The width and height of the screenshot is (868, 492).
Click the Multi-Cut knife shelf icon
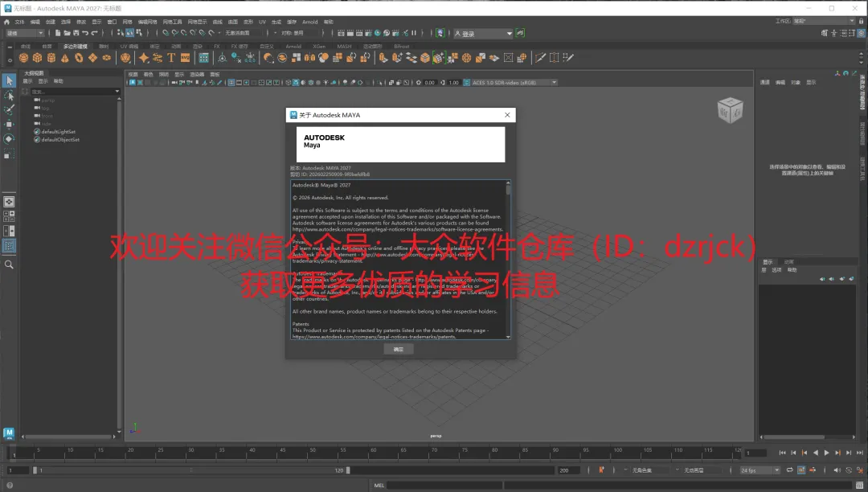(x=540, y=58)
